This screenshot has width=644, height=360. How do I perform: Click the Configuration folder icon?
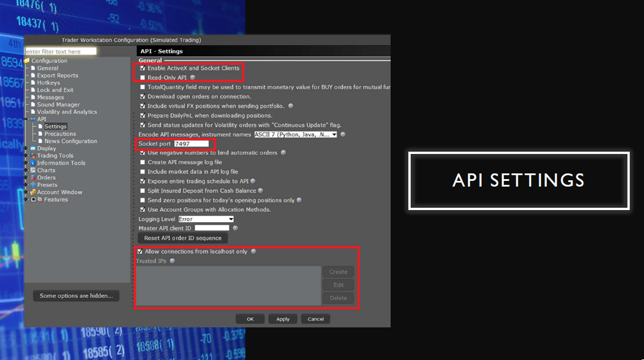coord(27,61)
